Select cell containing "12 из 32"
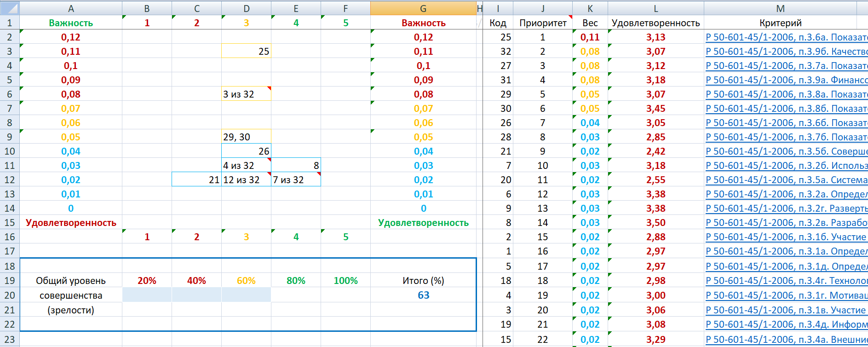This screenshot has width=868, height=347. coord(246,180)
